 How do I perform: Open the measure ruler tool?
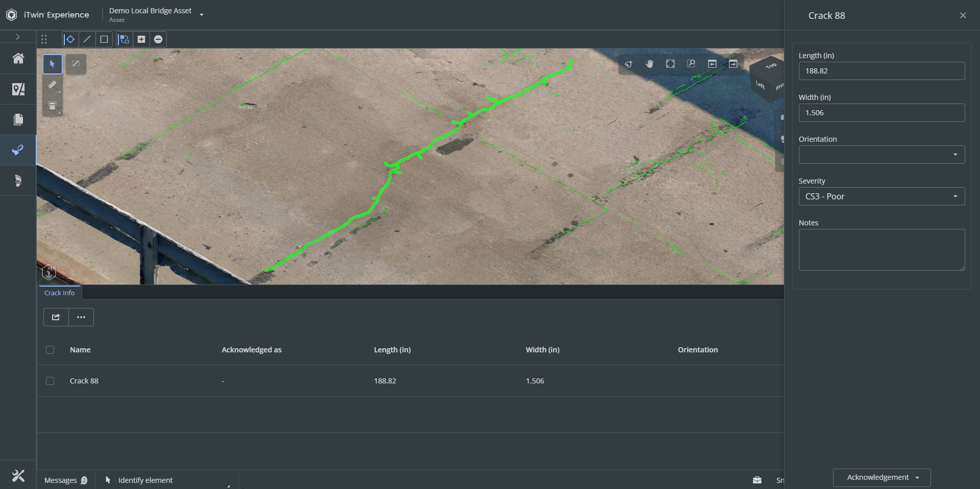(x=52, y=85)
